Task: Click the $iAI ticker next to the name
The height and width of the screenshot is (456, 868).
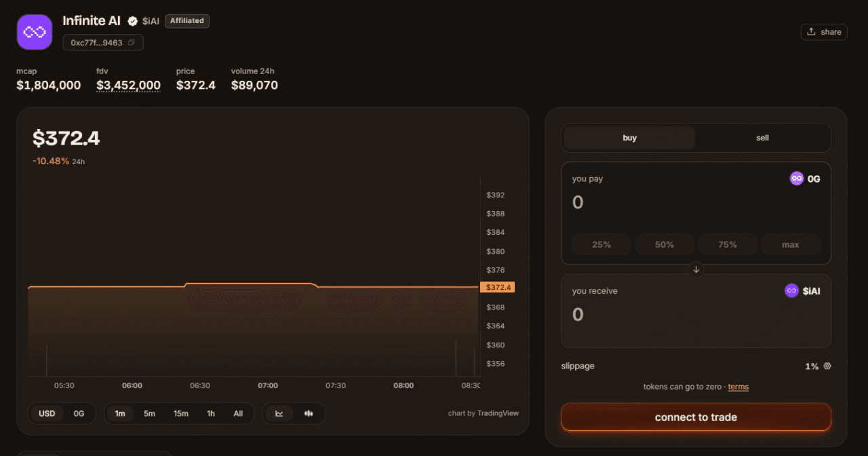Action: (x=151, y=21)
